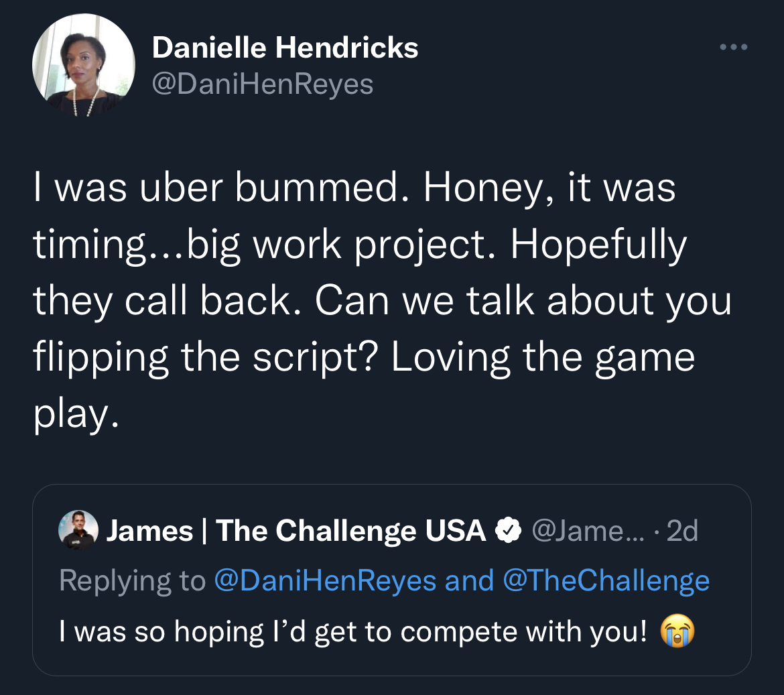
Task: Click the final word "play." in the tweet
Action: pos(76,415)
